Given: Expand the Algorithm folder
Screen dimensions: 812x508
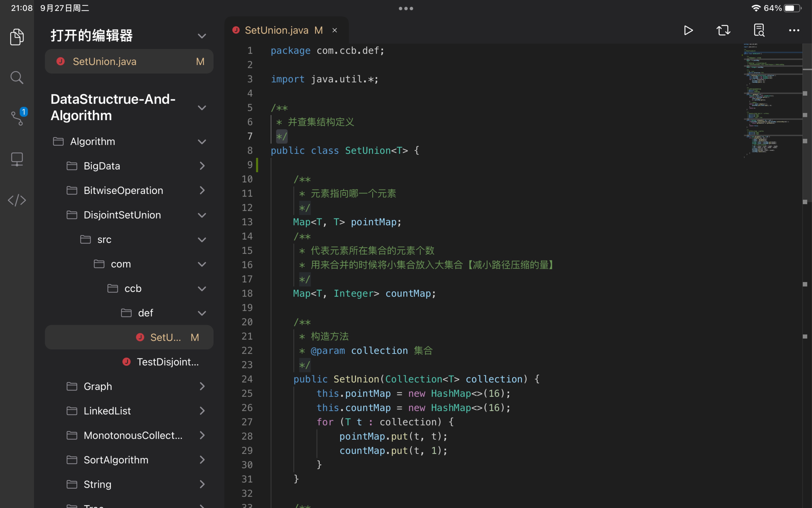Looking at the screenshot, I should point(203,141).
